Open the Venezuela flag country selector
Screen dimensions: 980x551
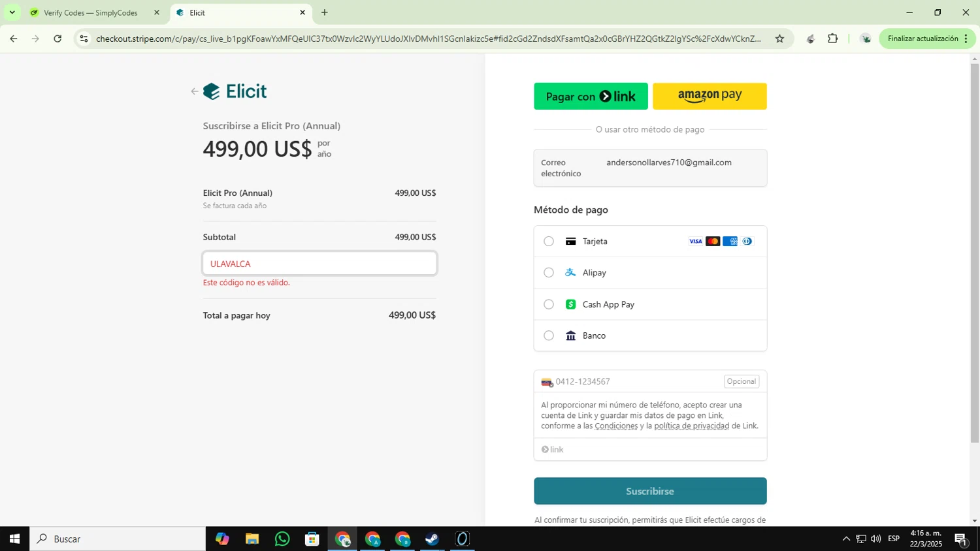547,382
